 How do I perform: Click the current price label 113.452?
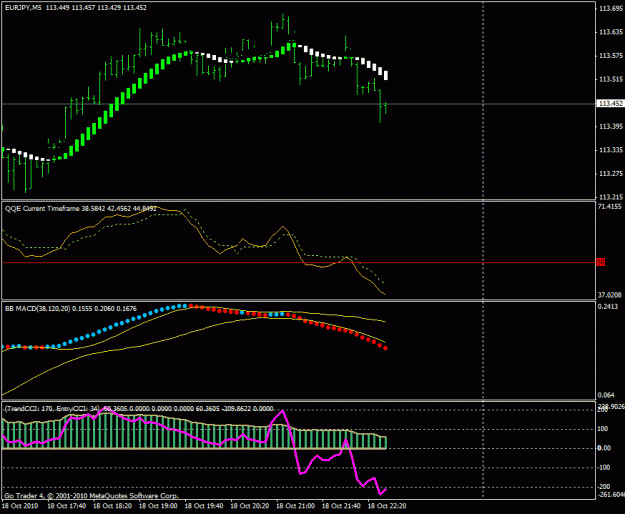pyautogui.click(x=610, y=104)
